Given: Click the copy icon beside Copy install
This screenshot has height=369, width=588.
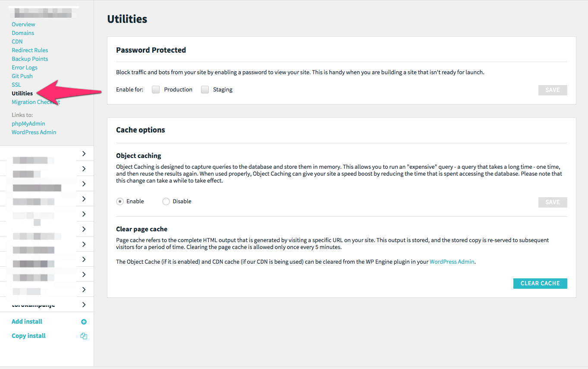Looking at the screenshot, I should (84, 336).
